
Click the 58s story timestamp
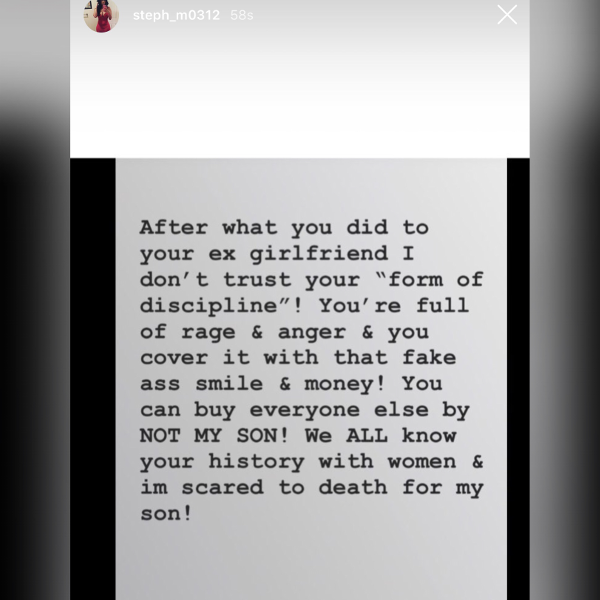coord(242,15)
